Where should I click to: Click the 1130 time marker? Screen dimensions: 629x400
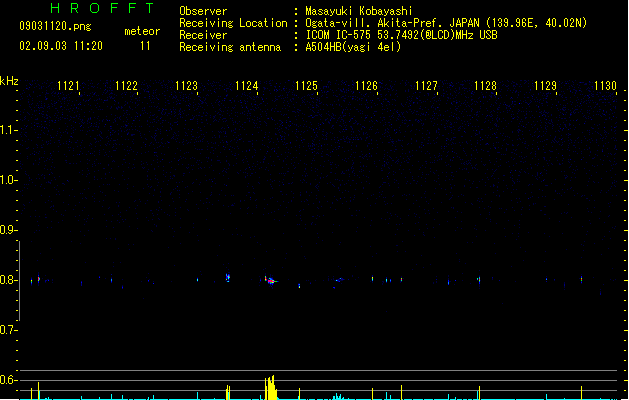click(605, 86)
